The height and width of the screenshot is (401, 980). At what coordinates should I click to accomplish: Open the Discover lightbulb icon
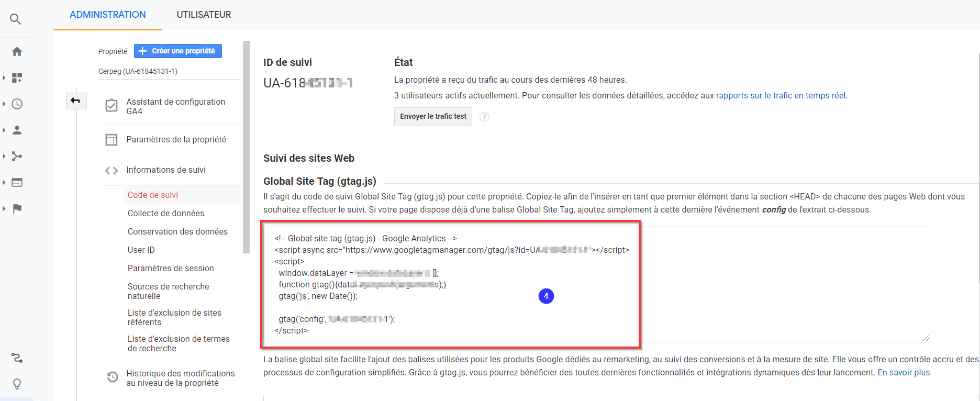tap(17, 384)
